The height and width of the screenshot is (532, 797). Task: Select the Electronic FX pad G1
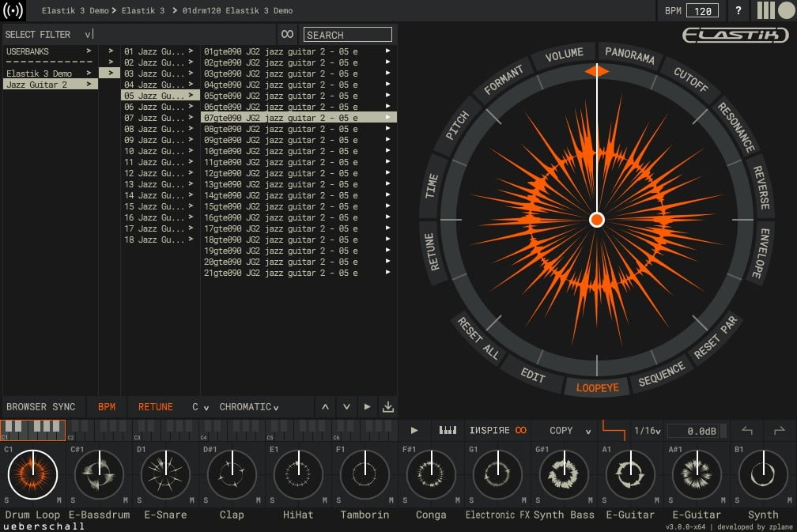[x=497, y=474]
